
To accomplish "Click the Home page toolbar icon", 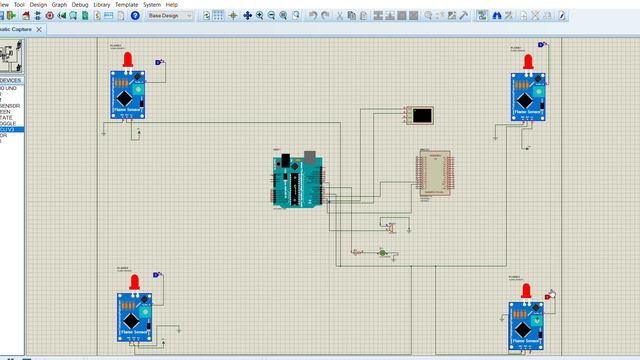I will [26, 16].
